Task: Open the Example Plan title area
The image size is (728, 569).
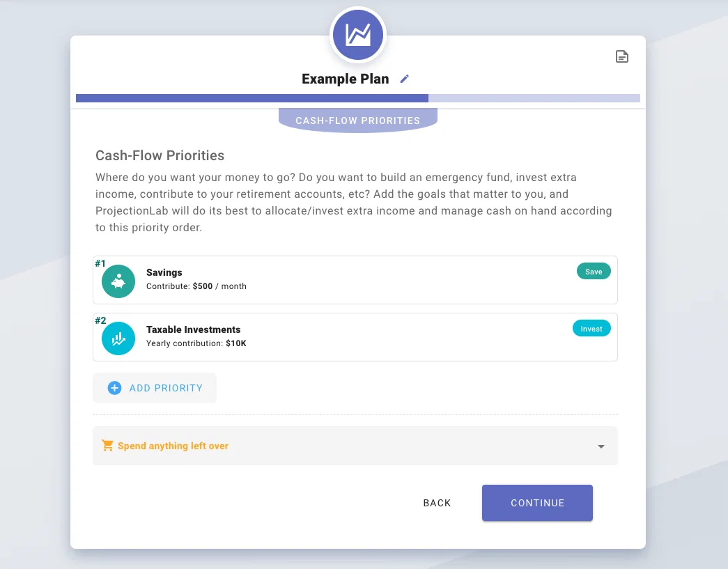Action: pyautogui.click(x=345, y=79)
